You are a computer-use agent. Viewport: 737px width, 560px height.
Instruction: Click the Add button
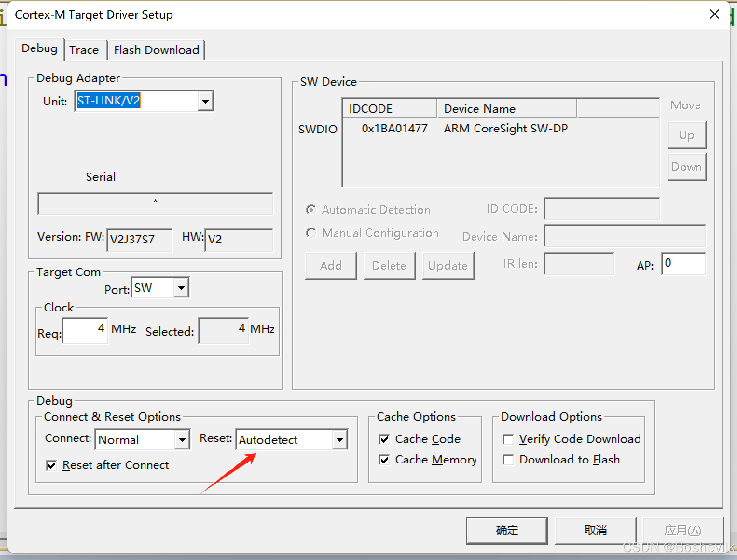click(x=331, y=265)
